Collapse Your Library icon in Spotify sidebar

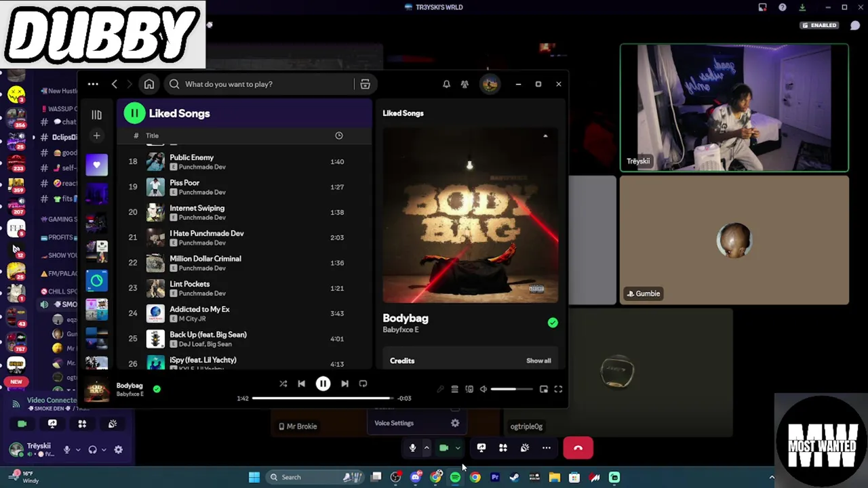coord(96,115)
